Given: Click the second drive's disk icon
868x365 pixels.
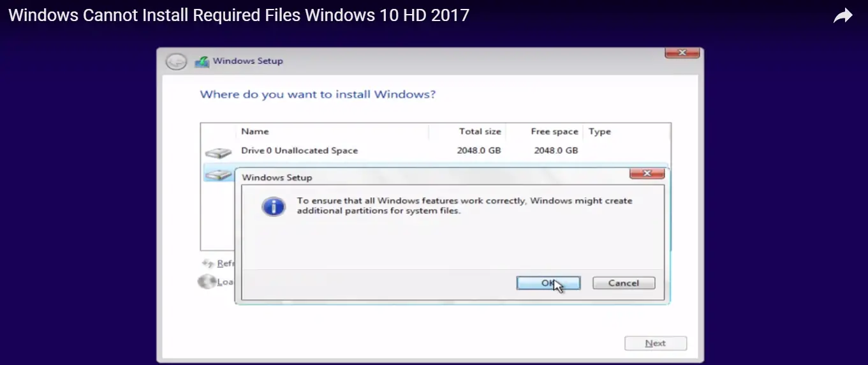Looking at the screenshot, I should (218, 174).
